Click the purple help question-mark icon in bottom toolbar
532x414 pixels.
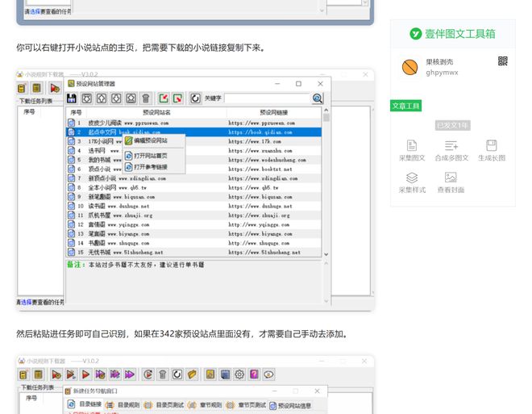[254, 374]
